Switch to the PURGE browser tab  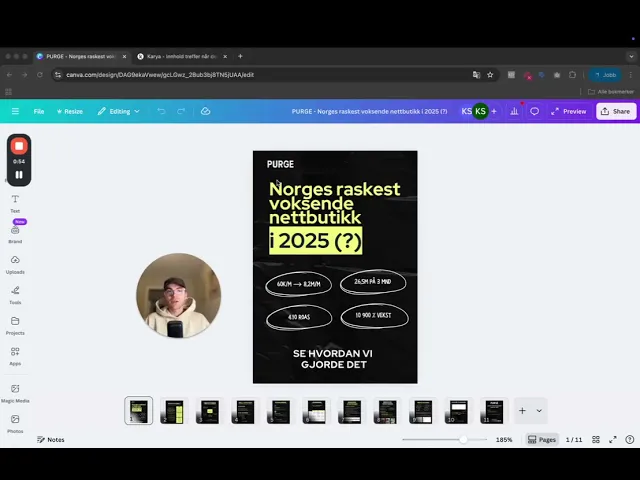(x=80, y=56)
